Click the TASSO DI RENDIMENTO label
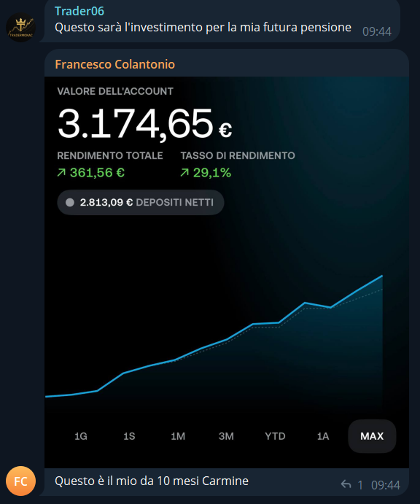The image size is (420, 504). click(238, 155)
